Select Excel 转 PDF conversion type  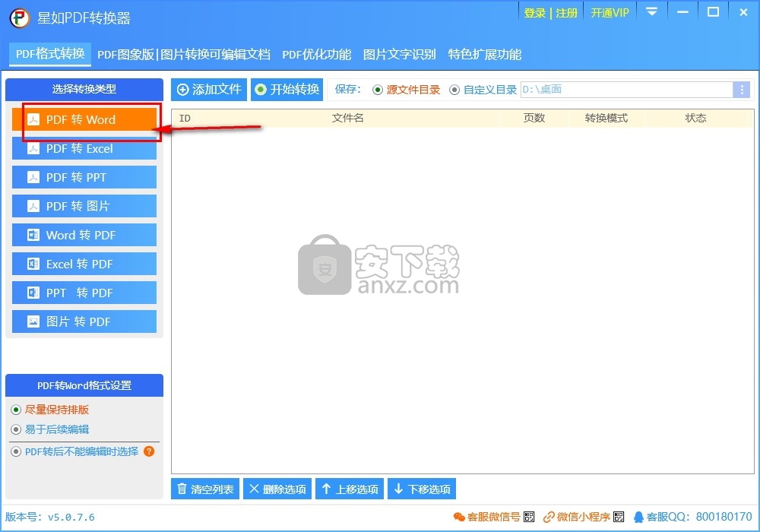(x=84, y=264)
